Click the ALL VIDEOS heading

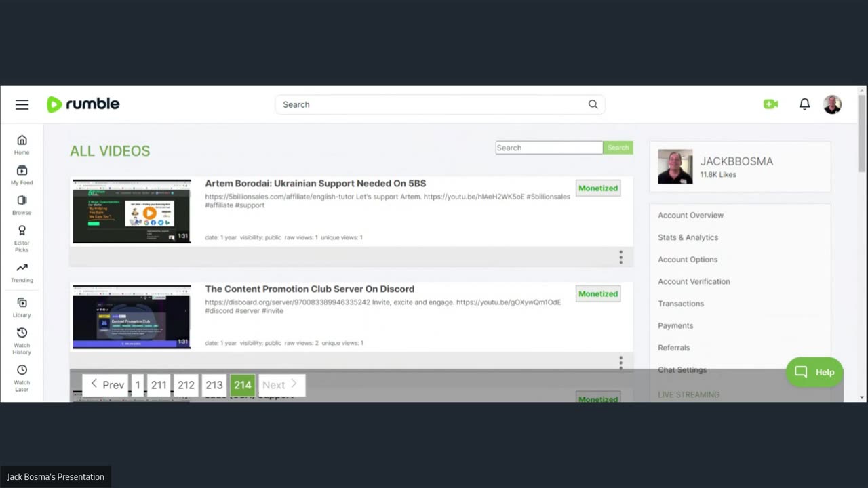[110, 151]
